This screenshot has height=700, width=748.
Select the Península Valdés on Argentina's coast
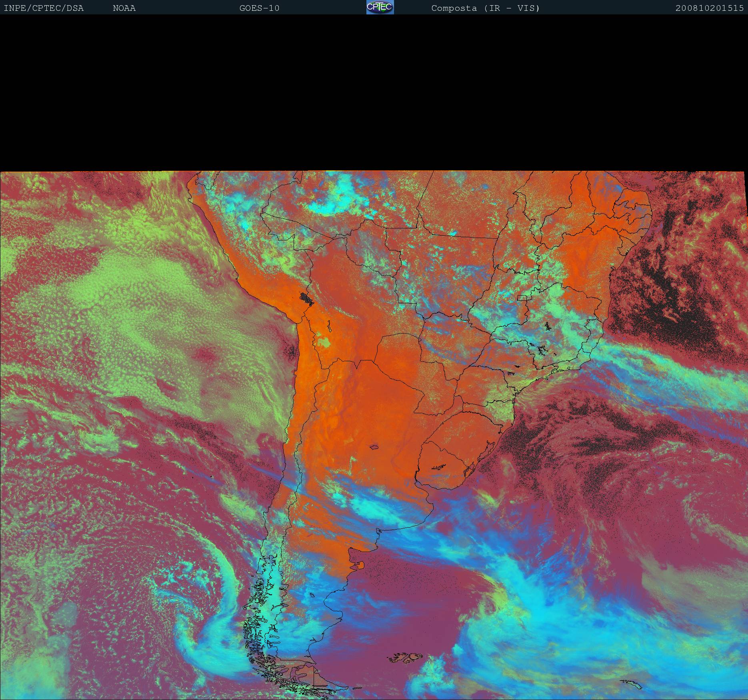point(359,565)
